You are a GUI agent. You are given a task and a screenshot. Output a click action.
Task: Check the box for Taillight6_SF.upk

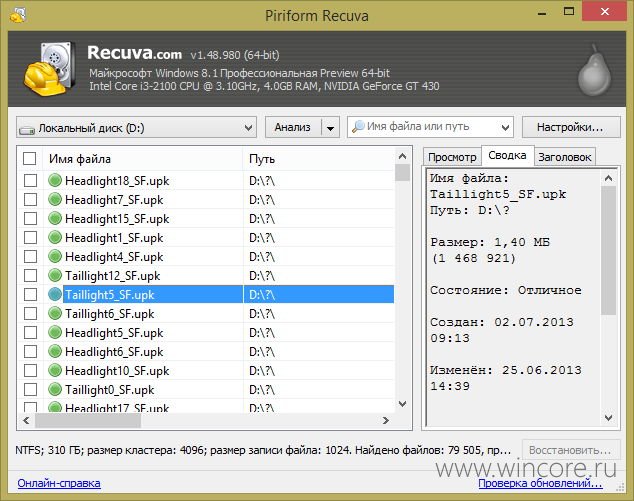tap(30, 313)
